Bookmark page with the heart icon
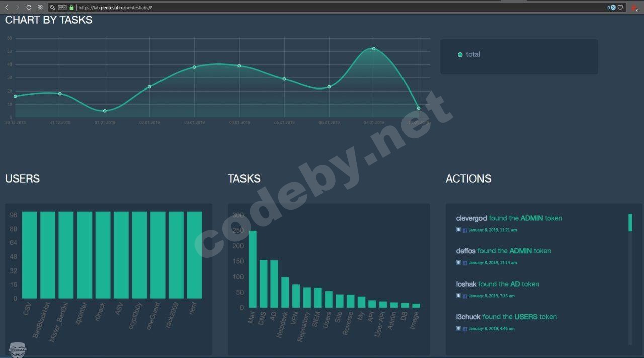The image size is (644, 358). coord(620,8)
